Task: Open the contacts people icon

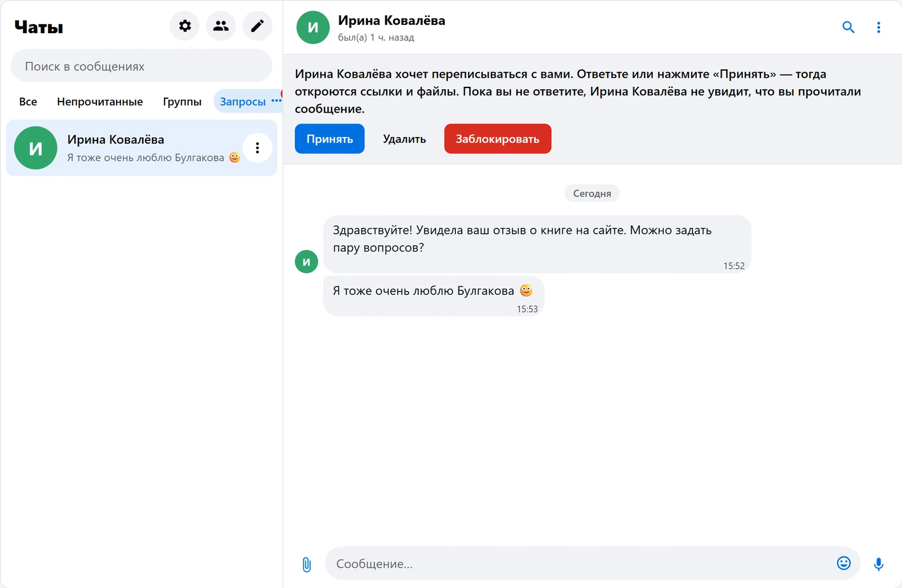Action: pyautogui.click(x=221, y=26)
